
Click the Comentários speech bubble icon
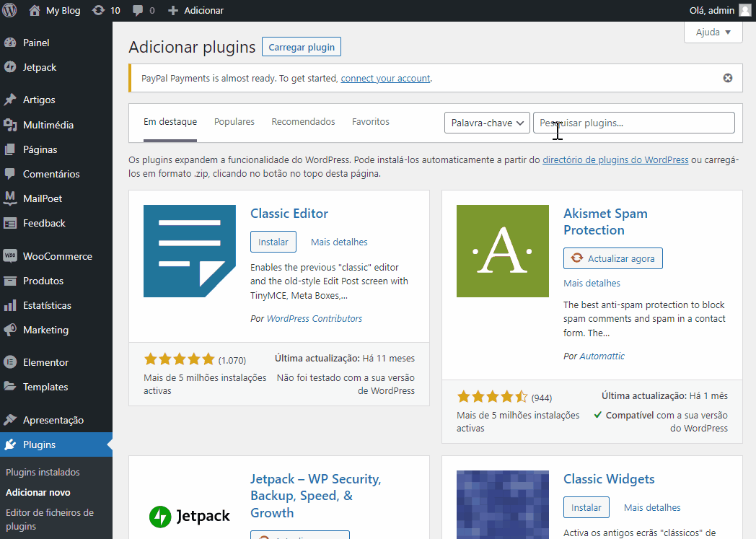[10, 174]
